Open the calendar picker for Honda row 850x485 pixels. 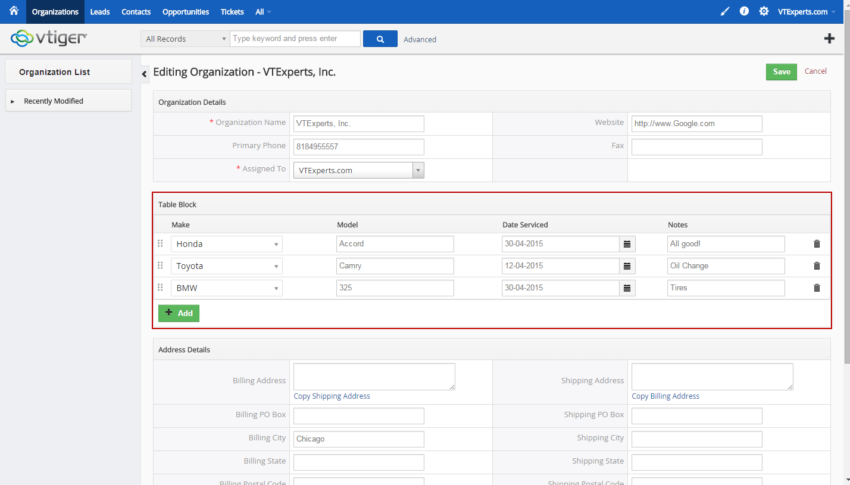pyautogui.click(x=627, y=244)
